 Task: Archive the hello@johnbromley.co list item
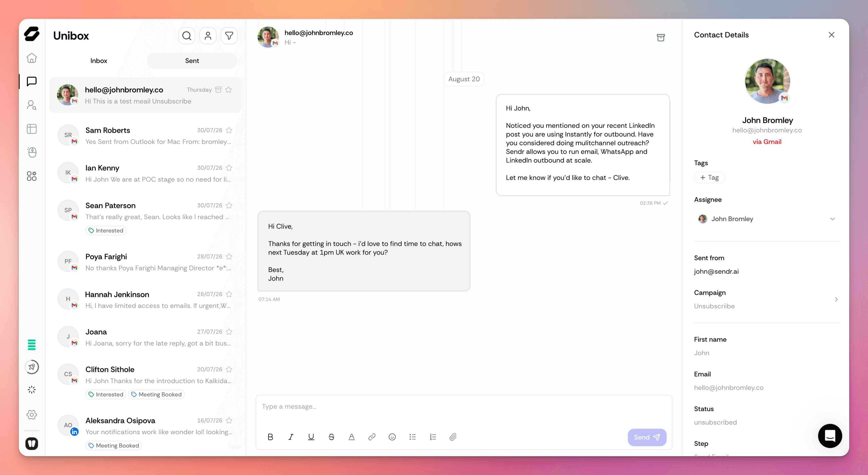[218, 90]
